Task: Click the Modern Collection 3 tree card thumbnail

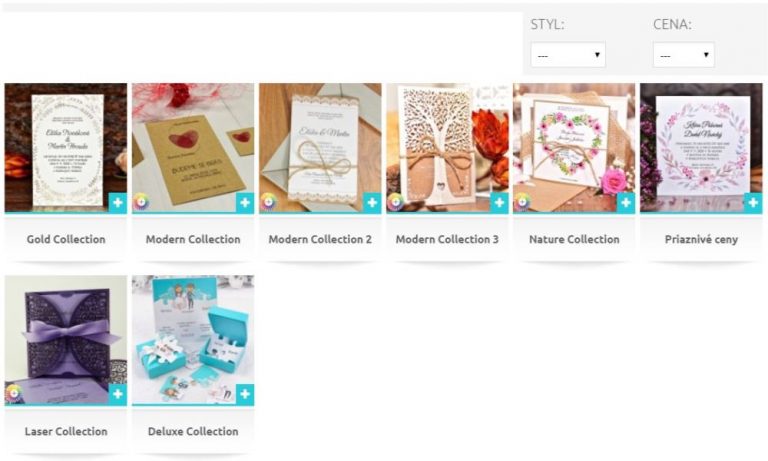Action: point(447,148)
